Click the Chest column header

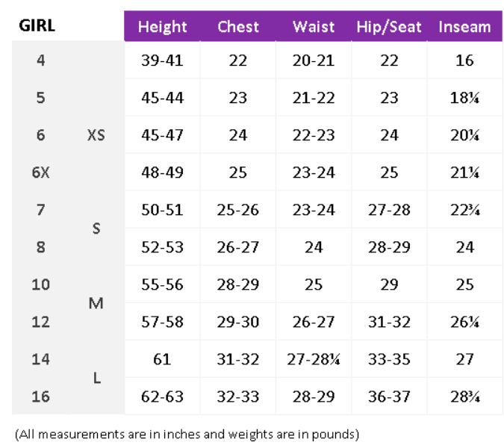pyautogui.click(x=238, y=27)
